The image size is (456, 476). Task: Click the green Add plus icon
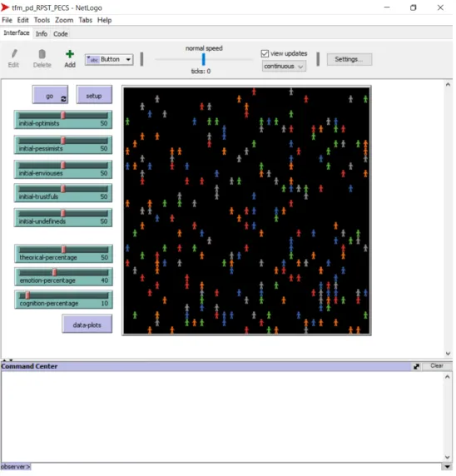[70, 54]
